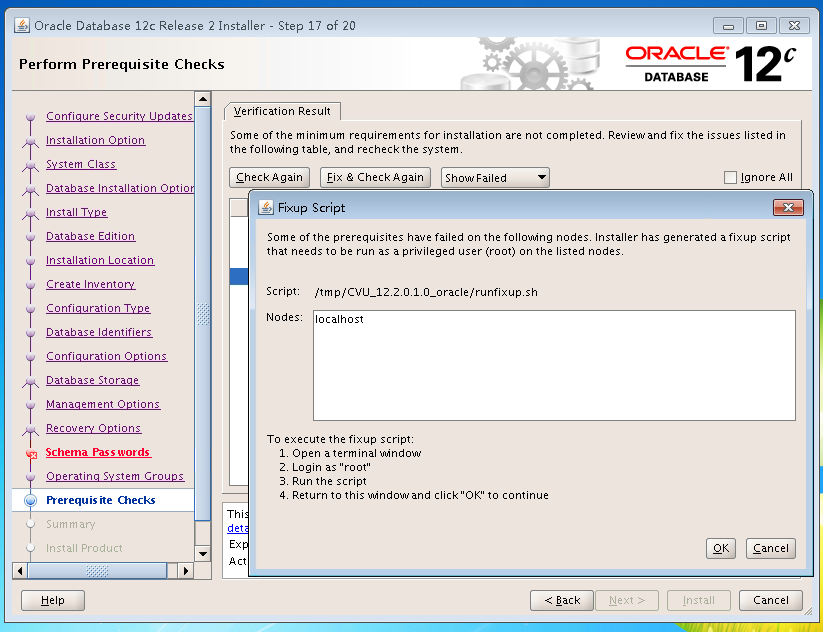Click OK in the Fixup Script dialog

click(x=721, y=549)
